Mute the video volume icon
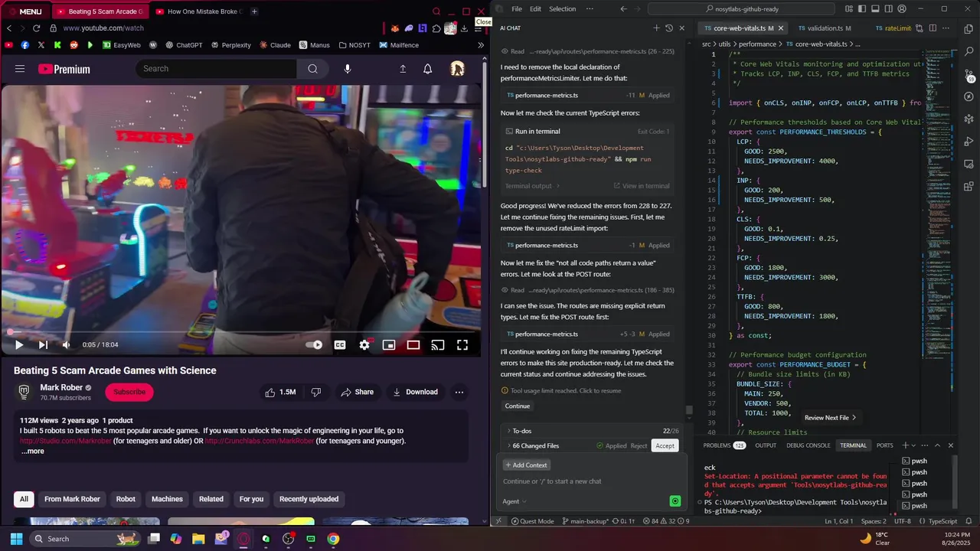This screenshot has height=551, width=980. (x=66, y=345)
